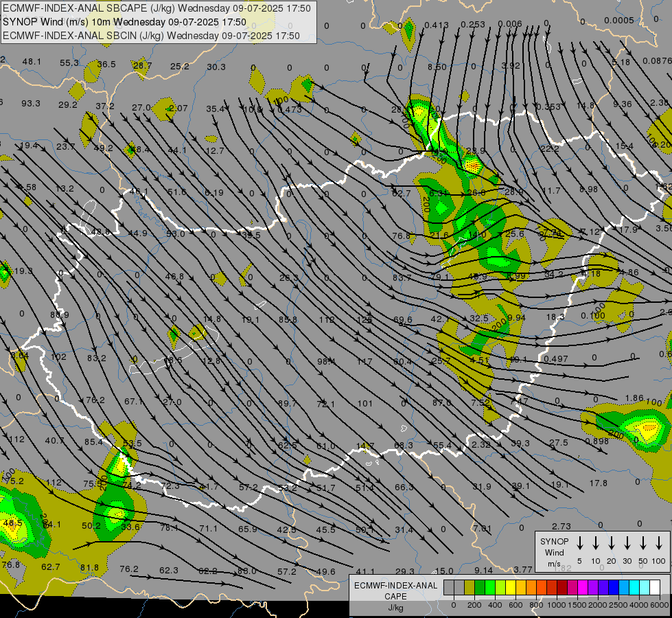Click the lime-yellow swatch after 400 tick

point(500,587)
